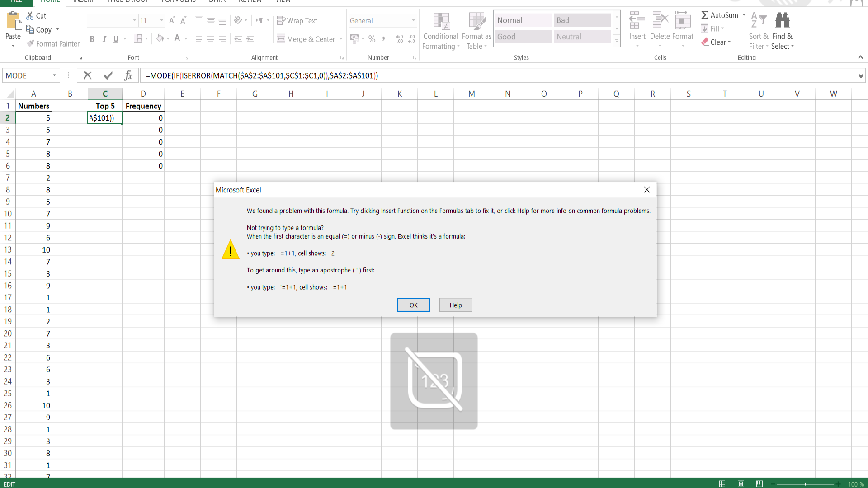Open the FORMULAS ribbon tab
This screenshot has width=868, height=488.
coord(178,1)
